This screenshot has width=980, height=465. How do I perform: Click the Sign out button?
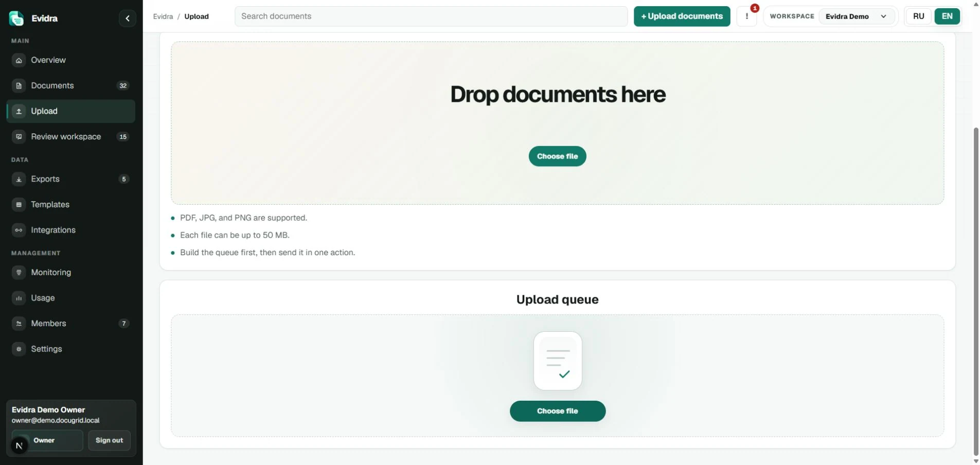109,440
